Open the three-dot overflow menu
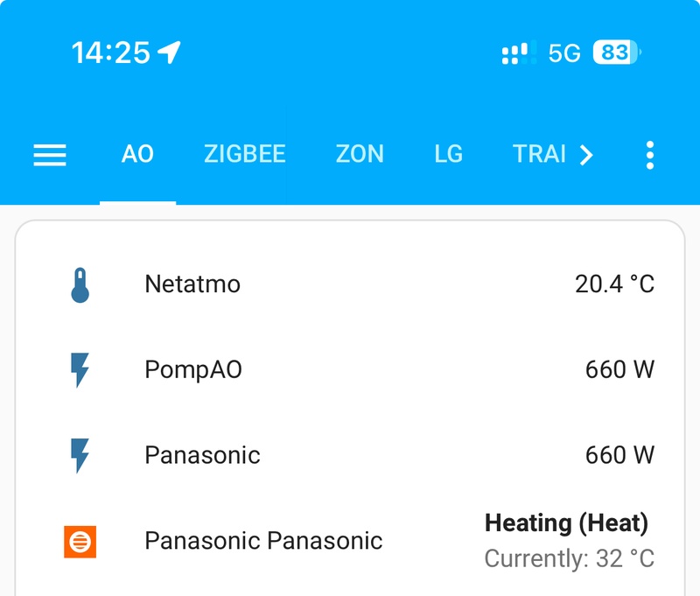 tap(649, 155)
